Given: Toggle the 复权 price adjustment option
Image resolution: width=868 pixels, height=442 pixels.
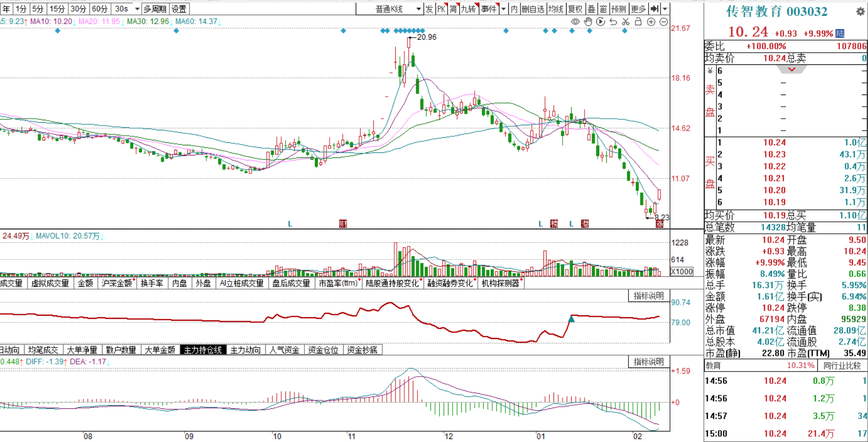Looking at the screenshot, I should pyautogui.click(x=575, y=9).
